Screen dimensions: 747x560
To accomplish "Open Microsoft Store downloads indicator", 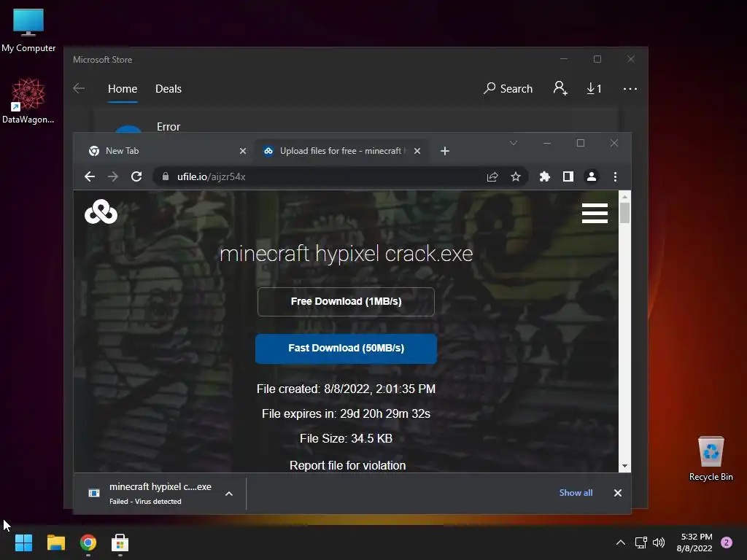I will coord(594,88).
